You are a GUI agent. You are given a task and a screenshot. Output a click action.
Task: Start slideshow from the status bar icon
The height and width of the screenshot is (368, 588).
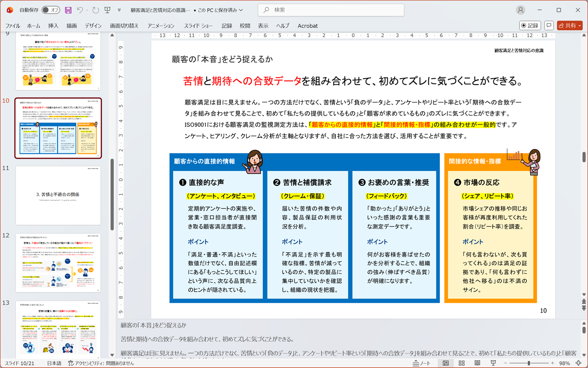493,362
